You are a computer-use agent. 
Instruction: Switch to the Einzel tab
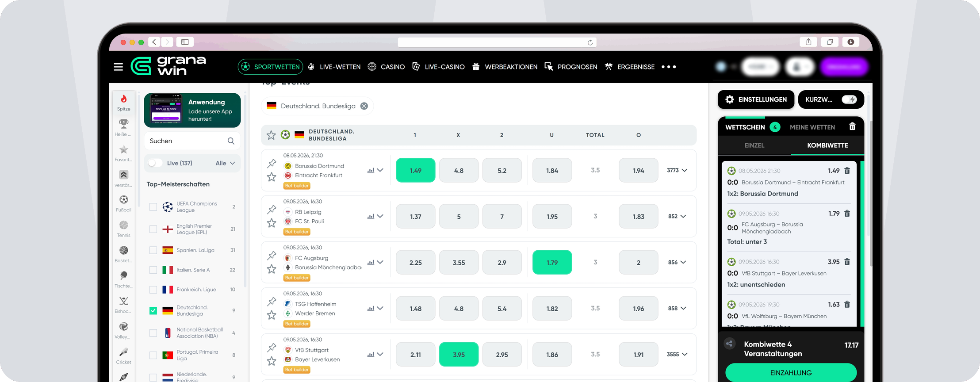coord(754,145)
